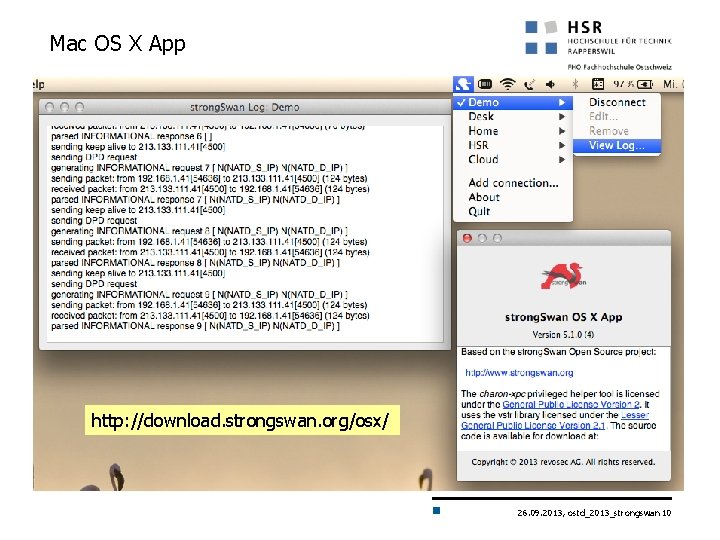
Task: Choose Add connection... from menu
Action: coord(512,183)
